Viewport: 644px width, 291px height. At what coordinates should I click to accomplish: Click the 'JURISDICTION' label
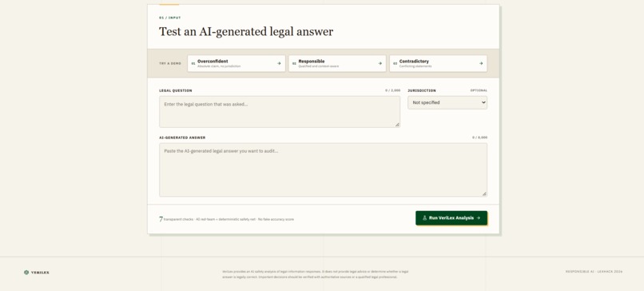[422, 90]
